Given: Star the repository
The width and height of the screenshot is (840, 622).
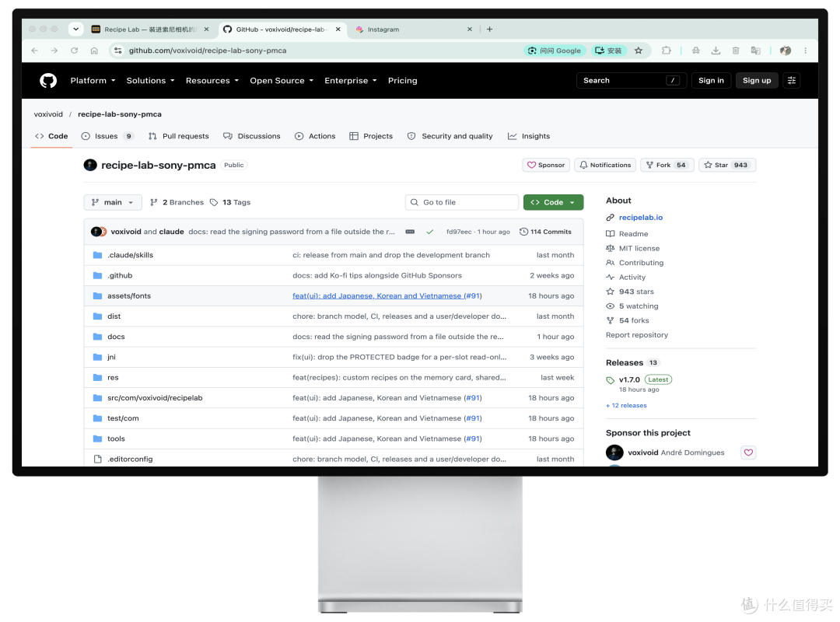Looking at the screenshot, I should click(727, 165).
